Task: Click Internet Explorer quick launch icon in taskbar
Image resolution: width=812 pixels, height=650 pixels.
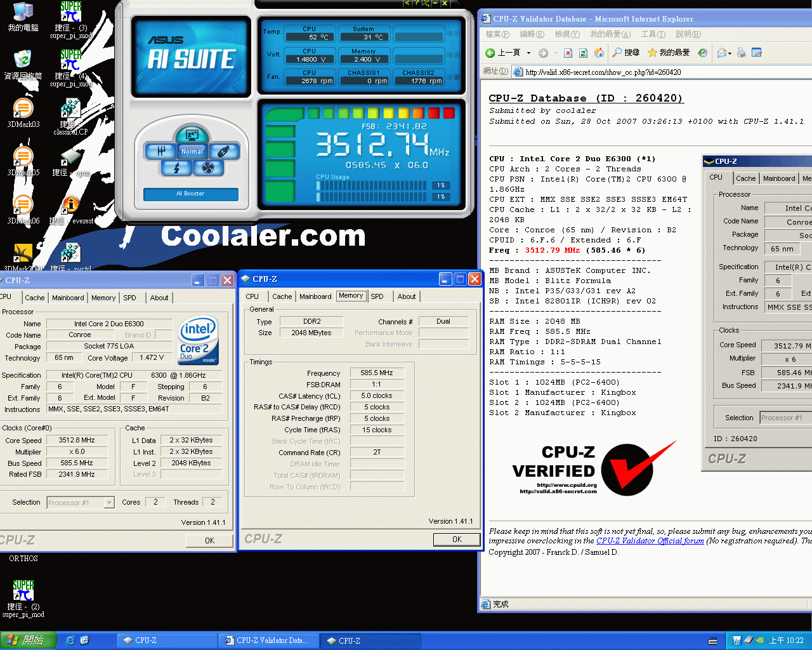Action: tap(70, 640)
